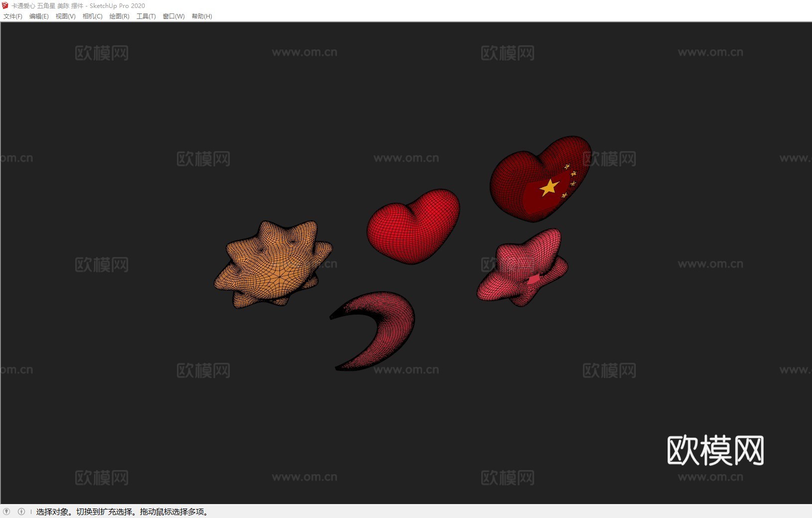
Task: Select the heart with the yellow star flag
Action: 540,178
